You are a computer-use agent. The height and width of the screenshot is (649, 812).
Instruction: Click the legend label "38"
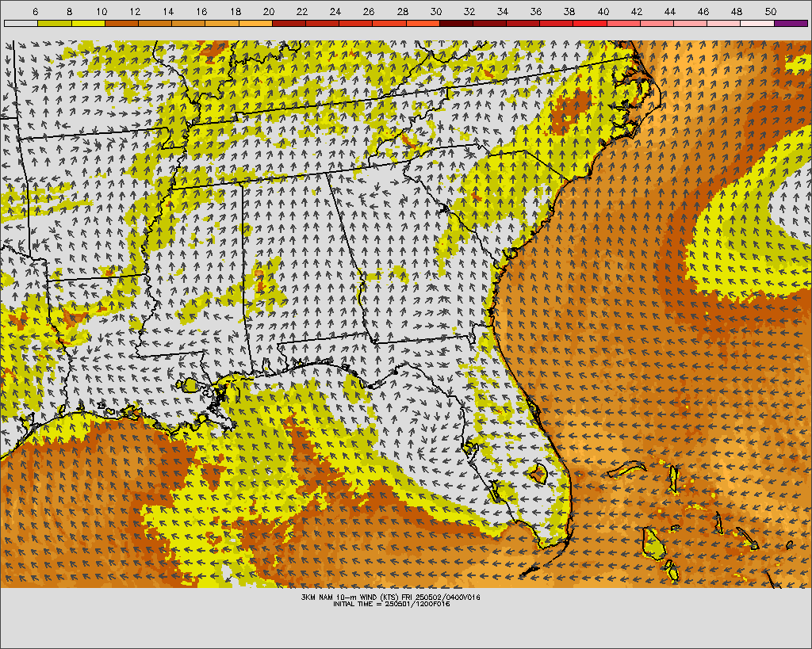tap(569, 11)
